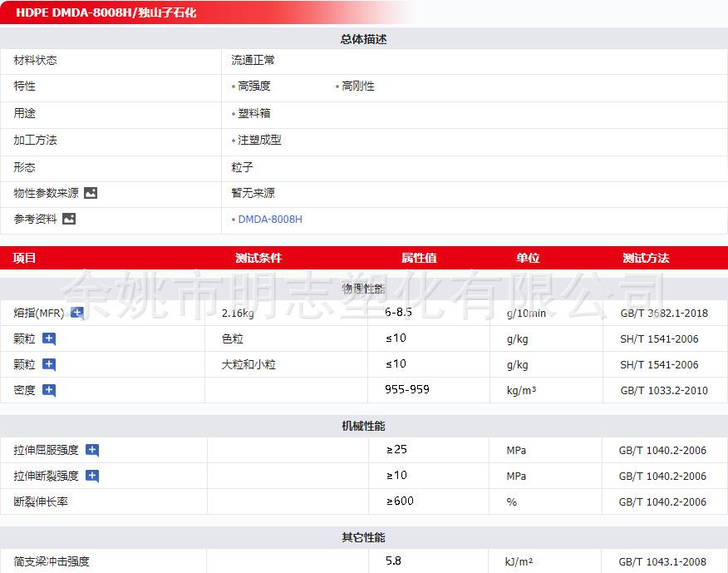Click the 单位 column header
The height and width of the screenshot is (573, 728).
tap(528, 258)
